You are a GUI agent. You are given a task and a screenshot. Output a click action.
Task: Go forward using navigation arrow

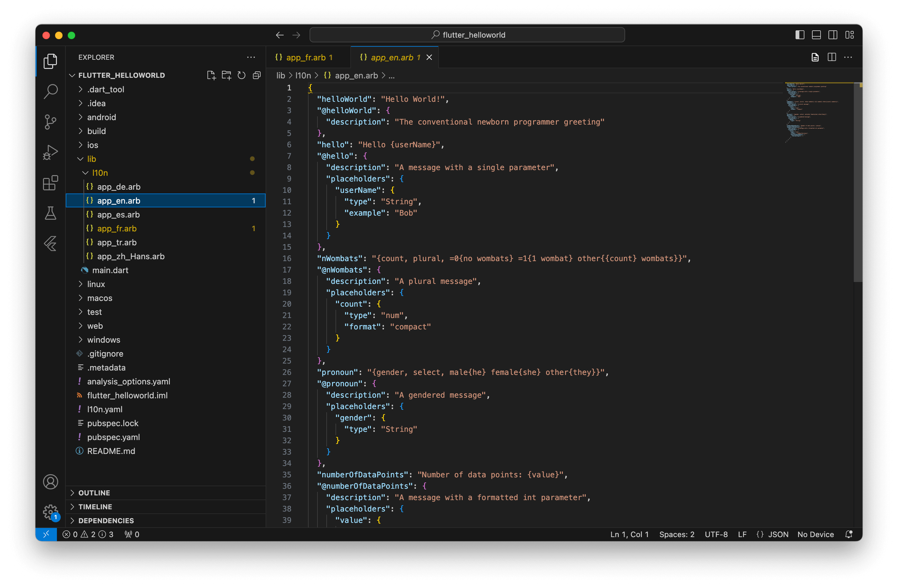(x=296, y=35)
